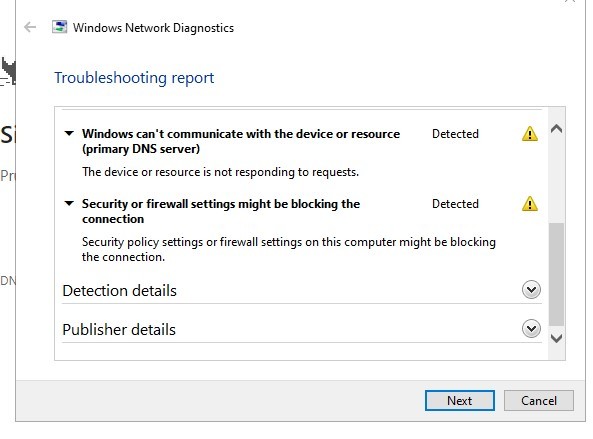Click the scroll up arrow in report

pyautogui.click(x=556, y=129)
